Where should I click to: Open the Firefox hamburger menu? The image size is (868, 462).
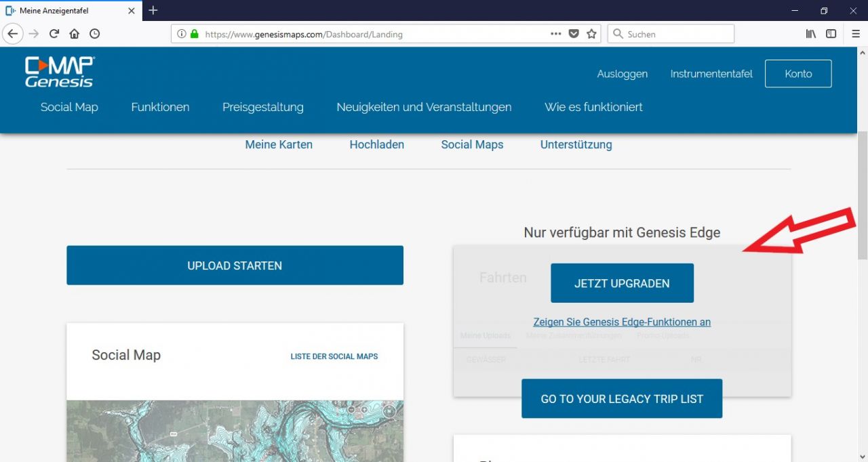point(855,34)
